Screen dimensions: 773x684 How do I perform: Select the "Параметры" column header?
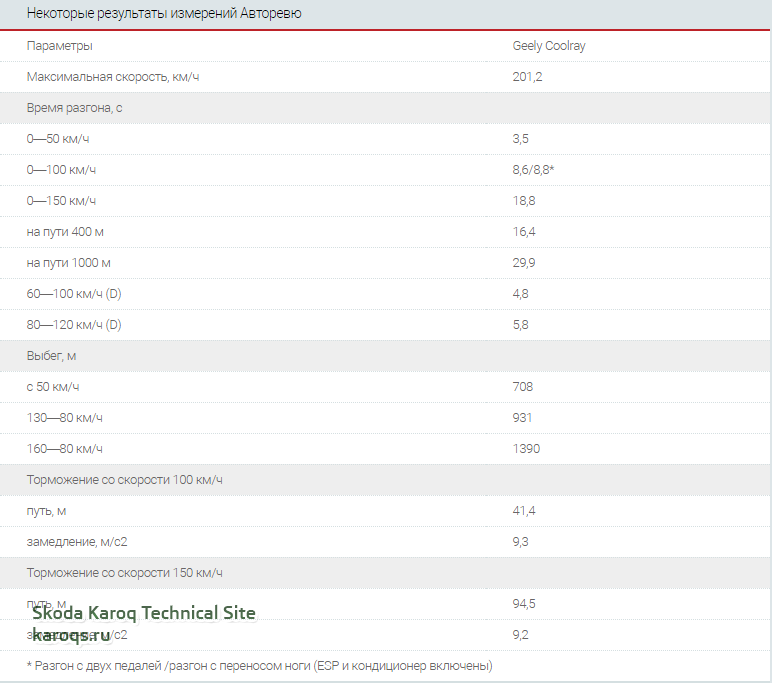point(59,46)
